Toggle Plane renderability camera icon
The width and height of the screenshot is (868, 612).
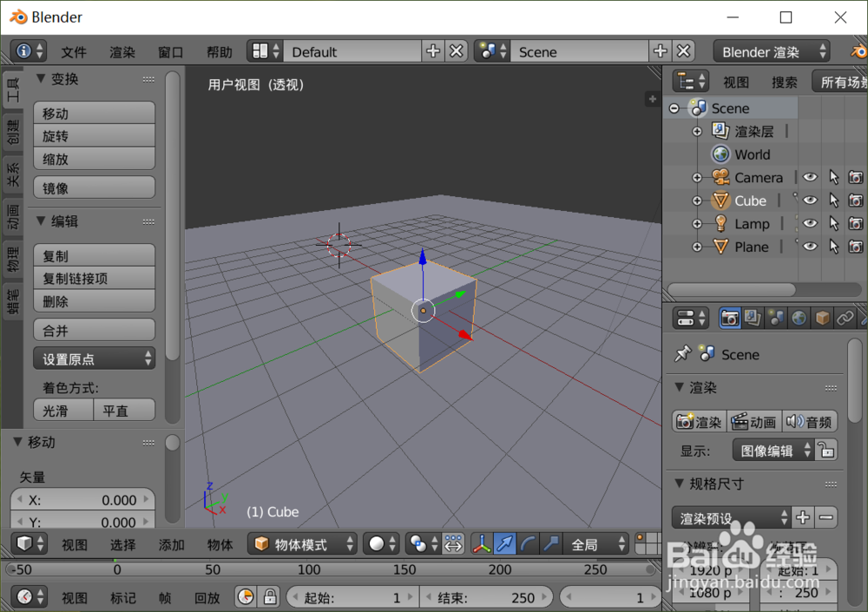(856, 247)
